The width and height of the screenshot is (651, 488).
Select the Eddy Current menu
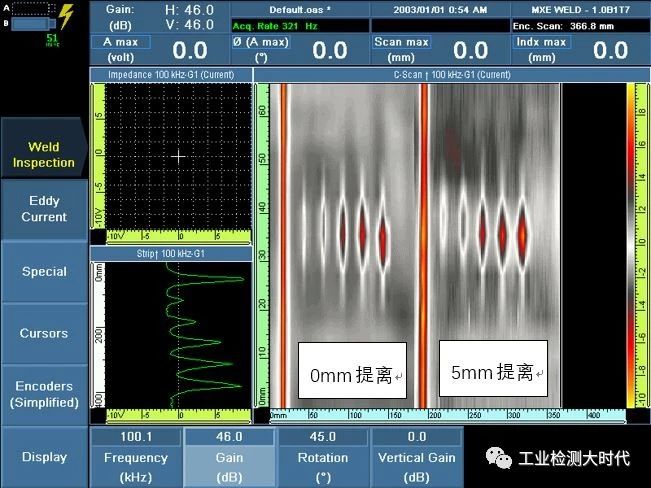coord(44,209)
